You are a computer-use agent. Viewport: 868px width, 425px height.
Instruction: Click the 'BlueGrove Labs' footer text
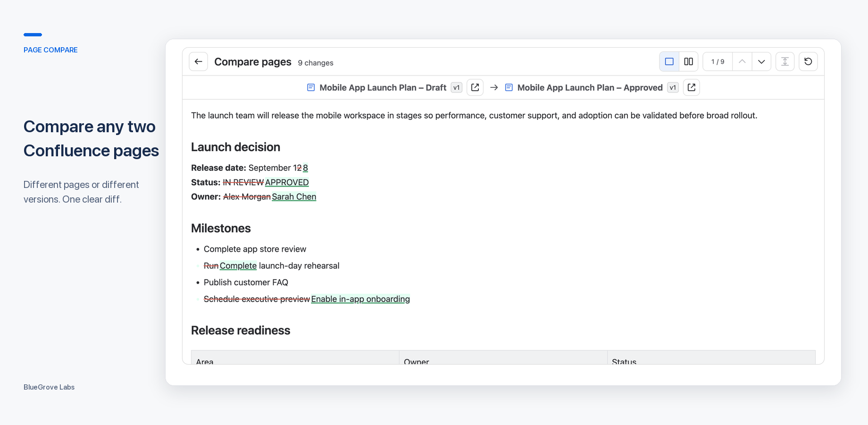49,387
